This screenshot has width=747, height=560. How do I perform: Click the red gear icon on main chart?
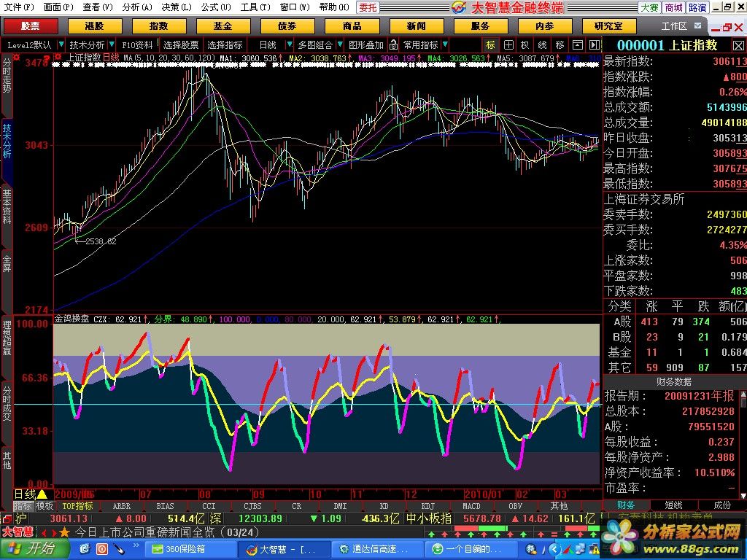58,57
